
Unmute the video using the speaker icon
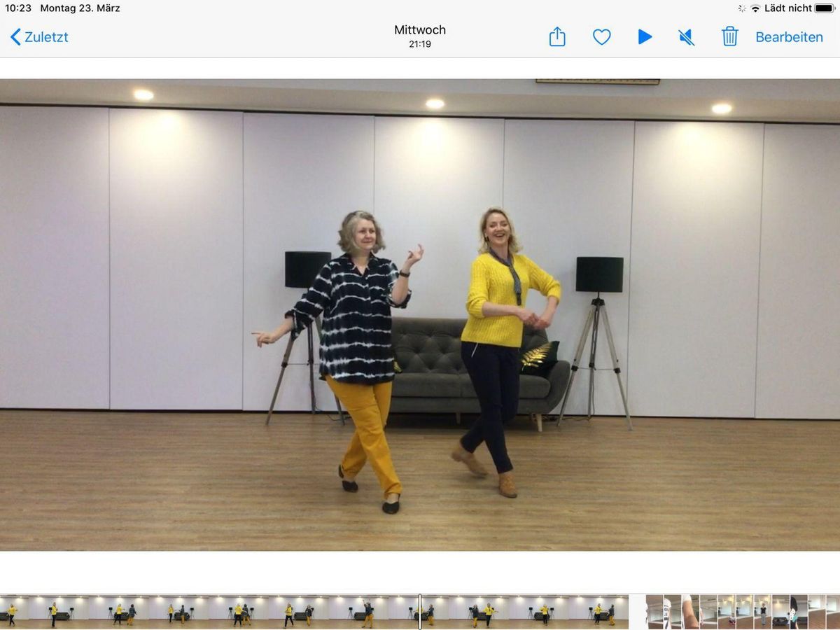click(687, 36)
